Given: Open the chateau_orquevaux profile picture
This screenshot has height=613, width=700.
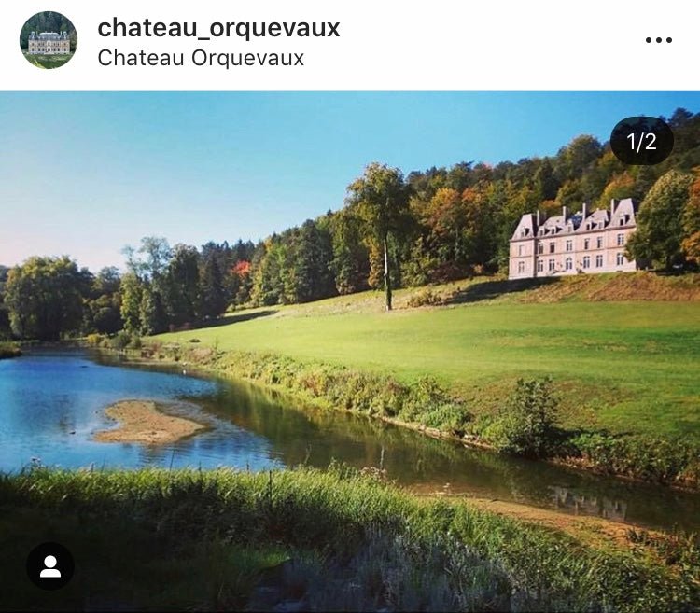Looking at the screenshot, I should coord(49,40).
